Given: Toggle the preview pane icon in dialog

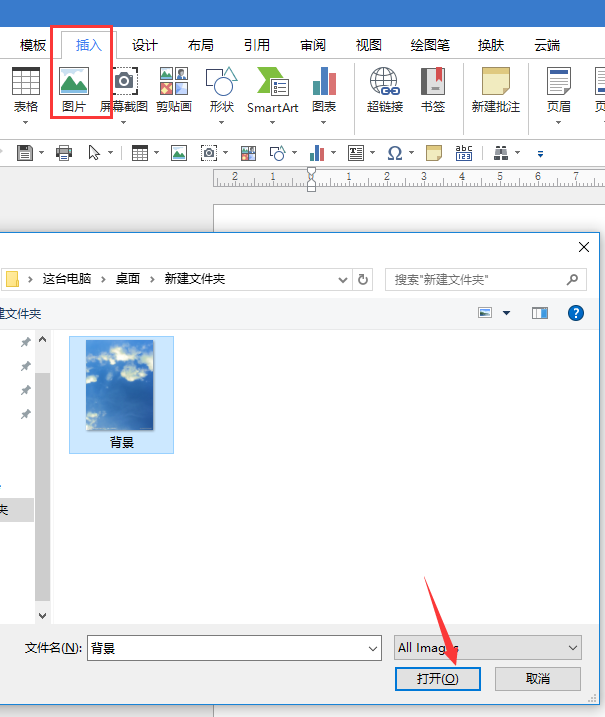Looking at the screenshot, I should point(540,313).
